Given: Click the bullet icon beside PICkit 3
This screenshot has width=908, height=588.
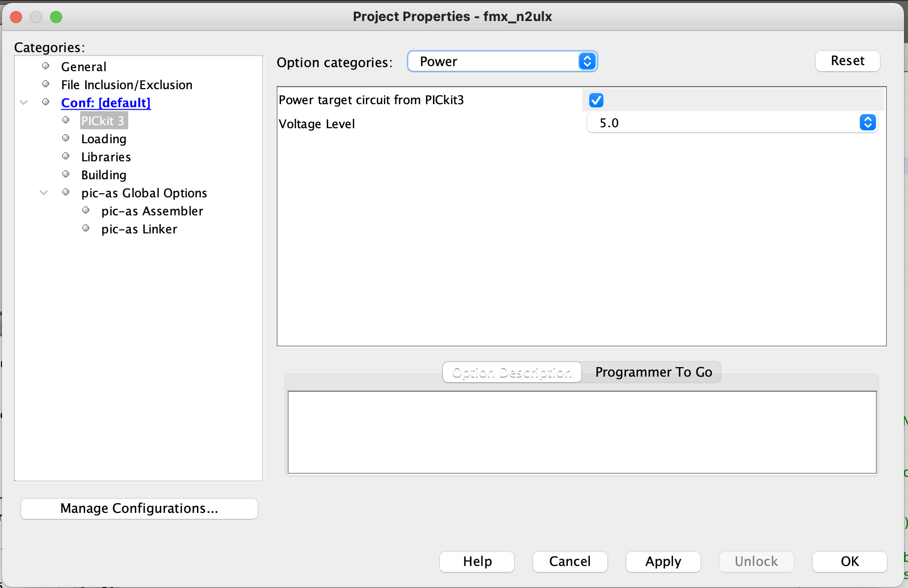Looking at the screenshot, I should coord(66,120).
